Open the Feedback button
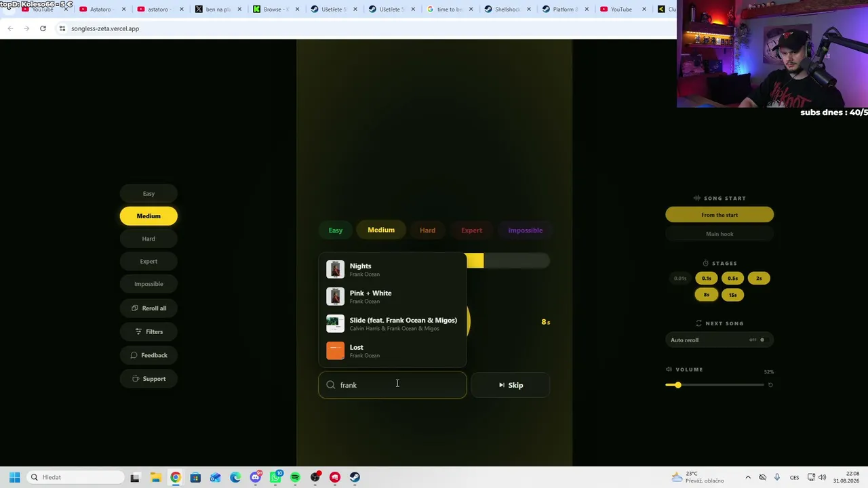 pos(149,355)
